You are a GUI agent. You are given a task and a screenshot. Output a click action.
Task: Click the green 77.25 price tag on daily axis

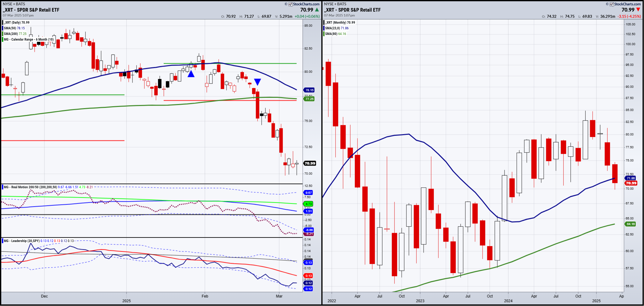click(x=309, y=99)
